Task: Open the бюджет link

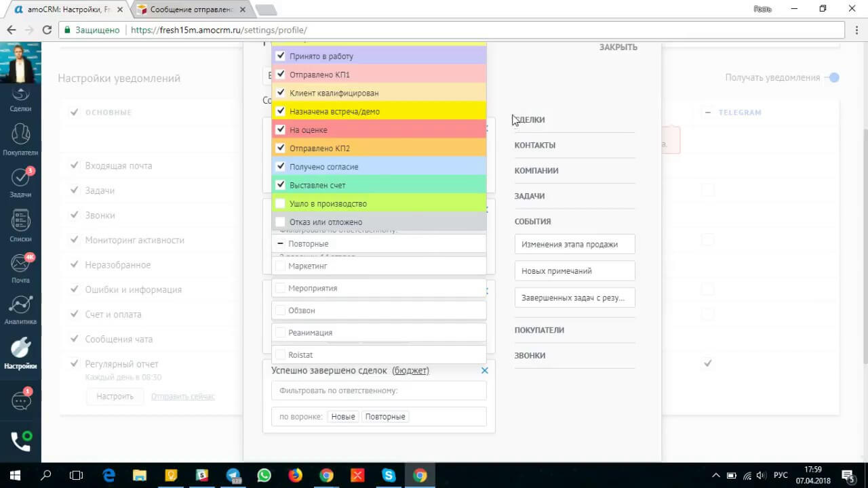Action: [x=410, y=370]
